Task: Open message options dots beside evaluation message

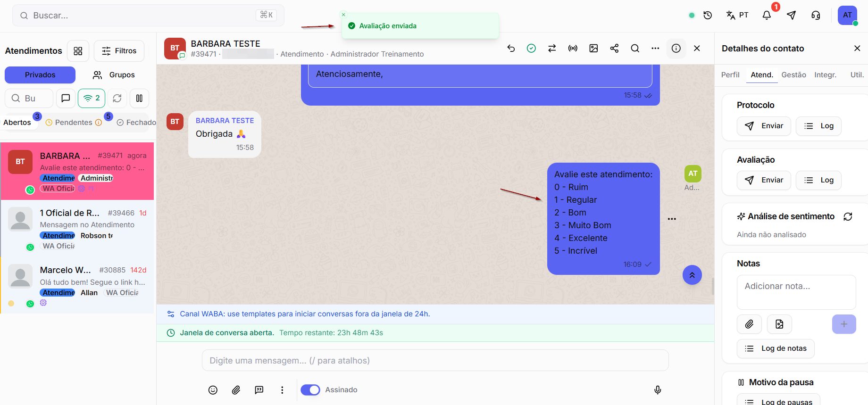Action: (x=672, y=219)
